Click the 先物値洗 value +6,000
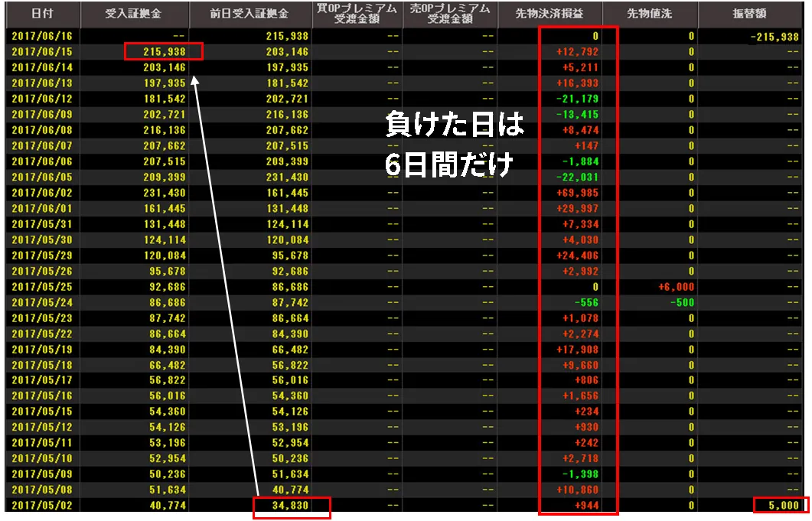The image size is (812, 521). coord(676,287)
